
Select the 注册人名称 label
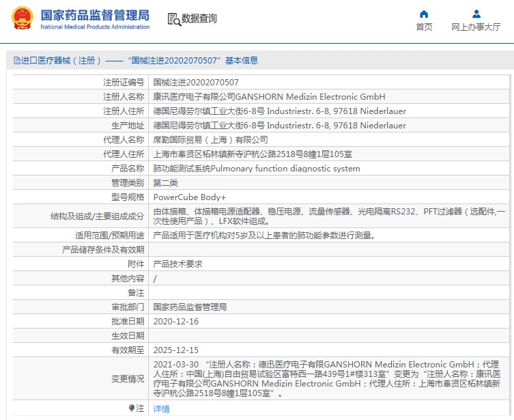click(124, 97)
